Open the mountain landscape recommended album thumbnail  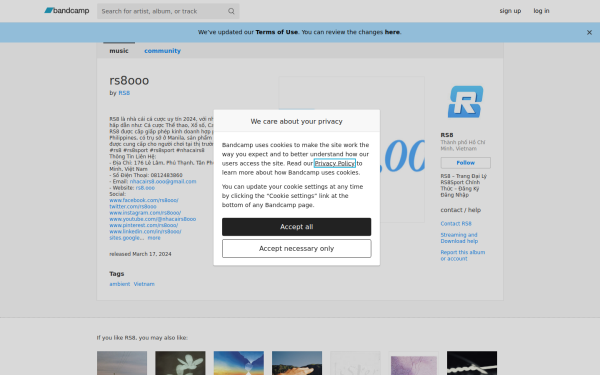297,363
